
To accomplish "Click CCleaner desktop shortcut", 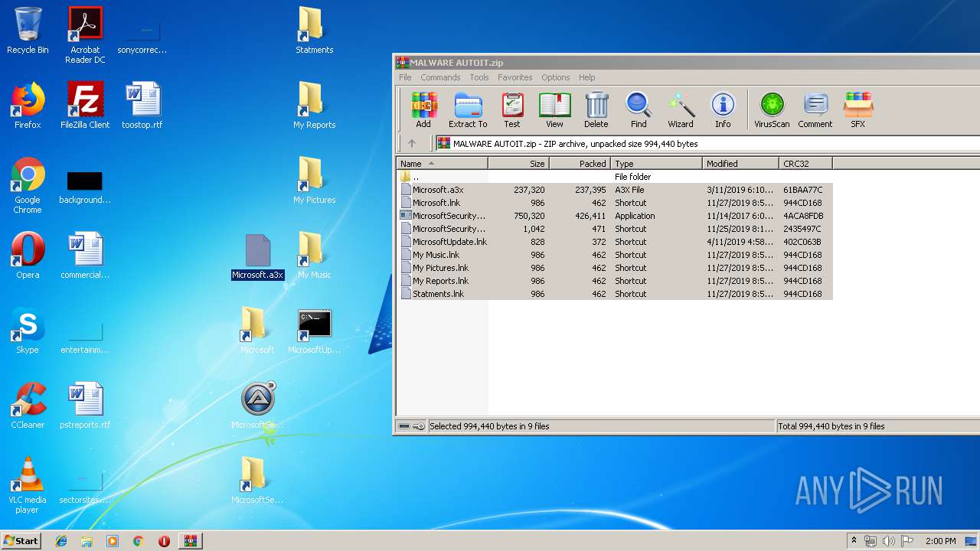I will coord(28,406).
